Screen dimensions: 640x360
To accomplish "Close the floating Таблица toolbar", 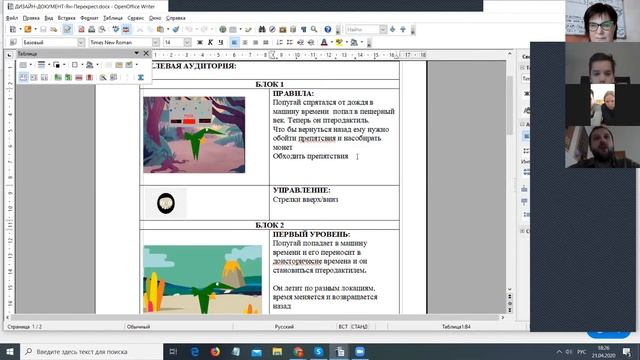I will tap(146, 53).
